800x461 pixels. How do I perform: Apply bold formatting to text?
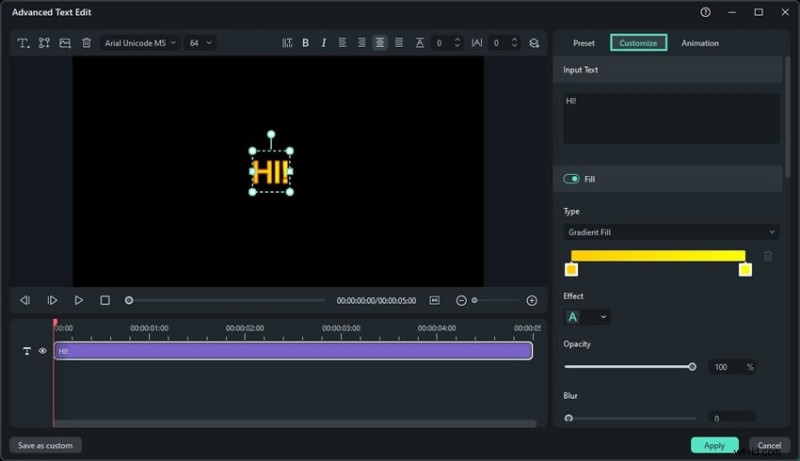[305, 43]
